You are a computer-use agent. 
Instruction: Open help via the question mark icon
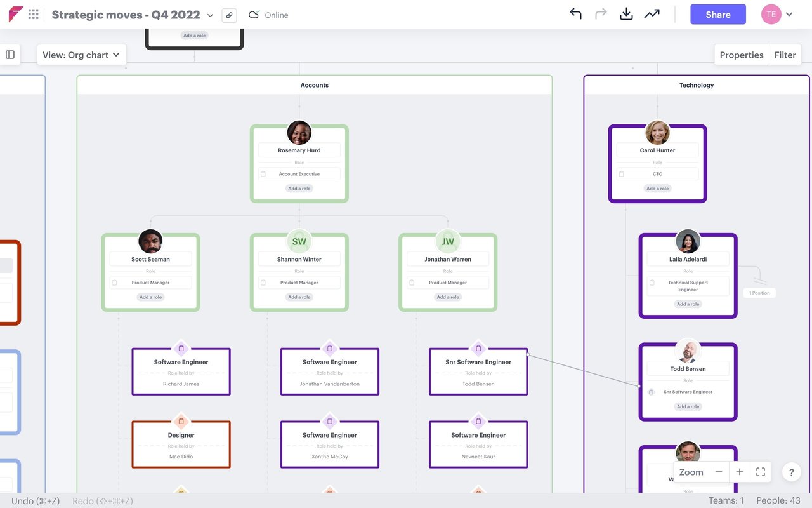coord(791,472)
